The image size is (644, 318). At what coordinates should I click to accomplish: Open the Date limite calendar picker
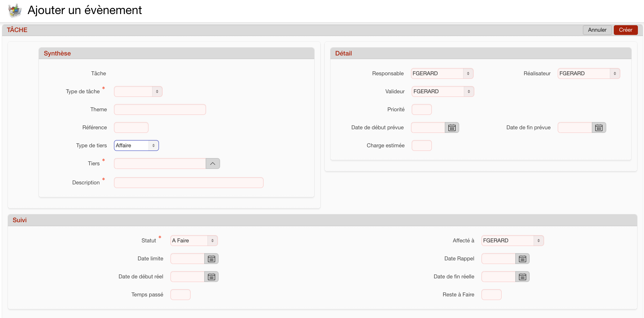click(211, 259)
